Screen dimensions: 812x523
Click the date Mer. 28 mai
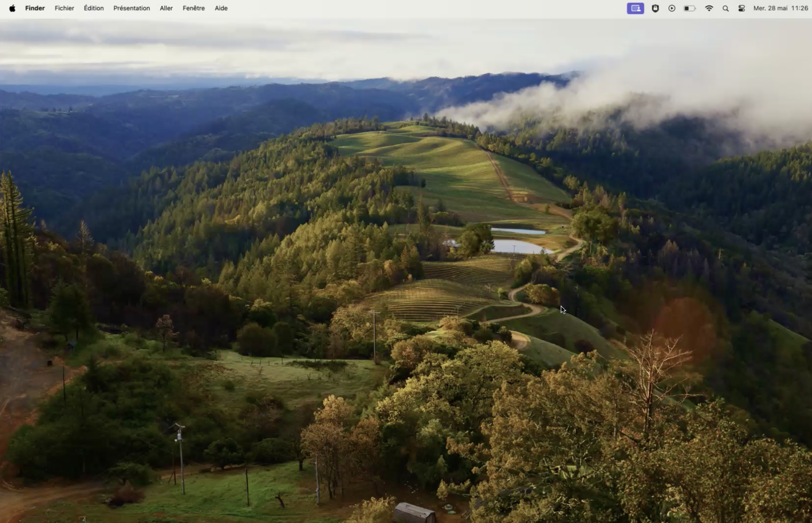770,8
